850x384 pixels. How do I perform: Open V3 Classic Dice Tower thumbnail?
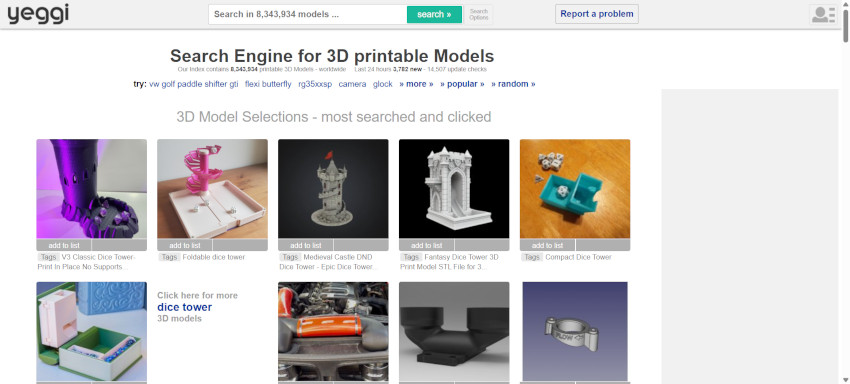tap(92, 189)
